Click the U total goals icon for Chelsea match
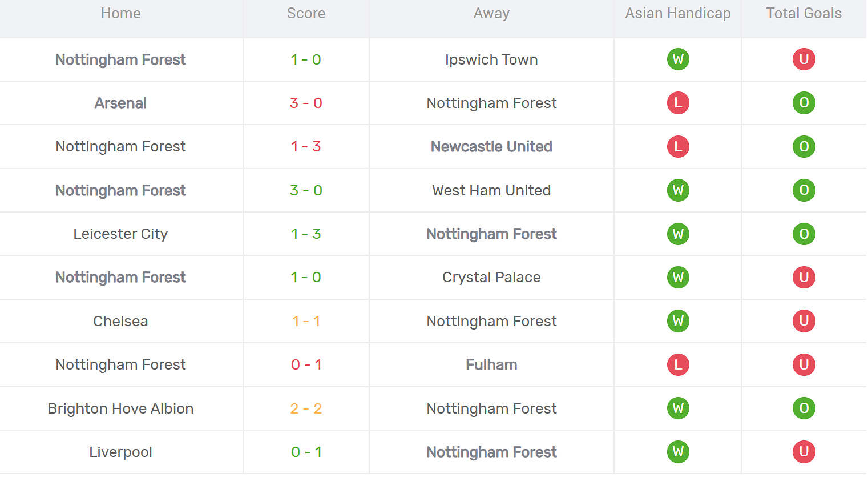 [804, 321]
